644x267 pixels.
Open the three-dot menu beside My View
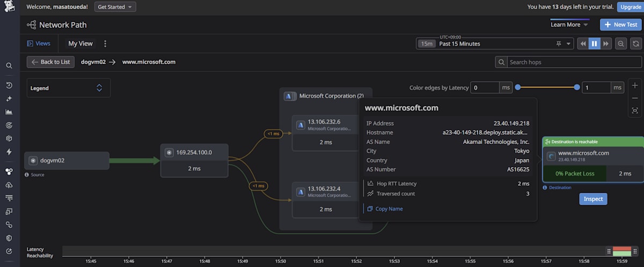pos(105,44)
